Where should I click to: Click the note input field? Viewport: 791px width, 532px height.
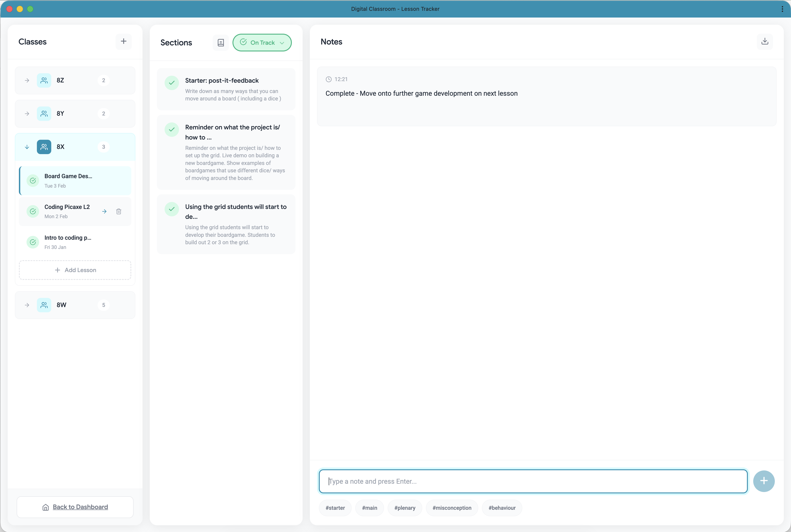click(533, 481)
